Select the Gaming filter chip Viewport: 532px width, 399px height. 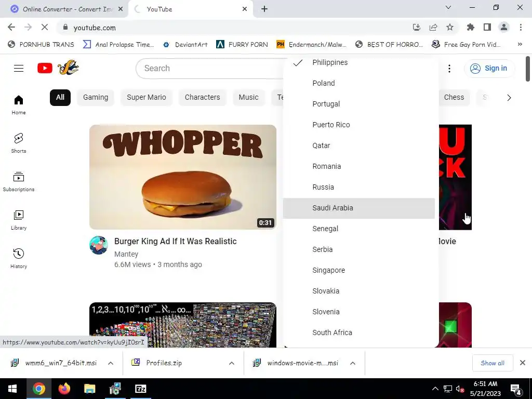(96, 98)
